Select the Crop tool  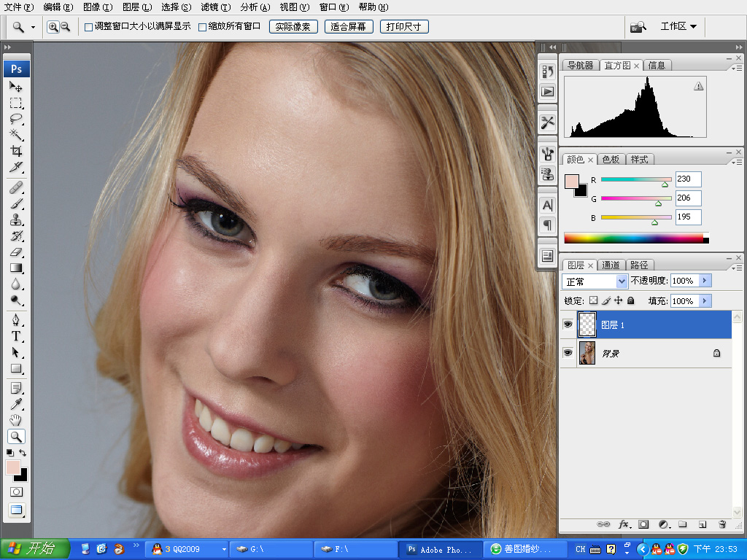tap(16, 152)
